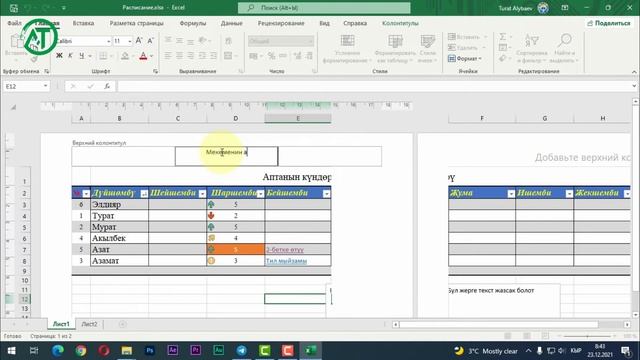Switch to sheet Лист2
Viewport: 640px width, 360px height.
point(89,324)
